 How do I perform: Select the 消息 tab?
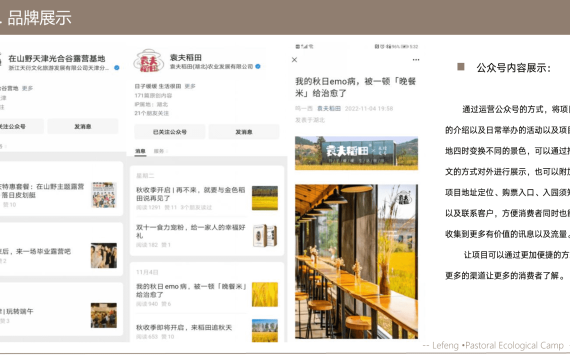(x=140, y=151)
